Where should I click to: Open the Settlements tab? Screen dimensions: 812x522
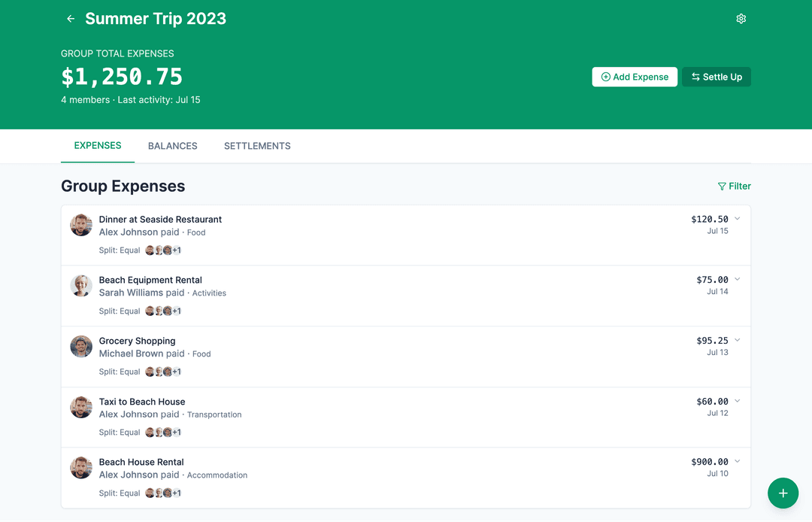click(257, 146)
